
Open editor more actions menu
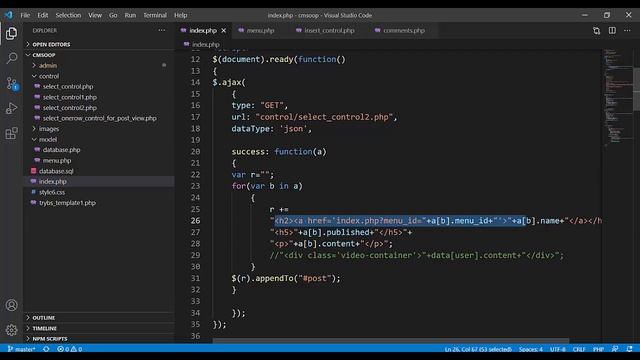627,31
